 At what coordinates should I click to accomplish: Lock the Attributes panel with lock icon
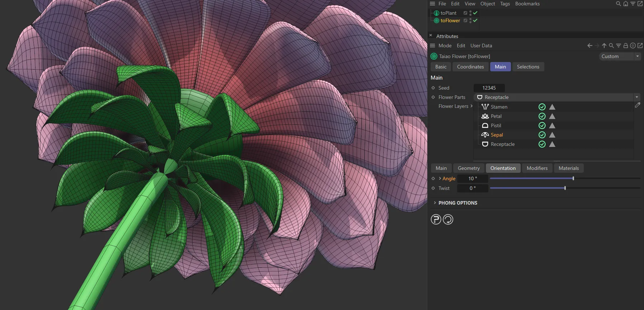626,46
